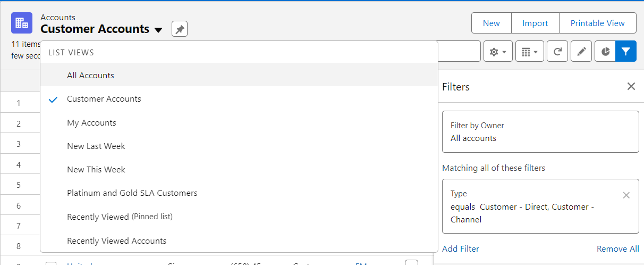
Task: Click the Add Filter link
Action: tap(461, 249)
